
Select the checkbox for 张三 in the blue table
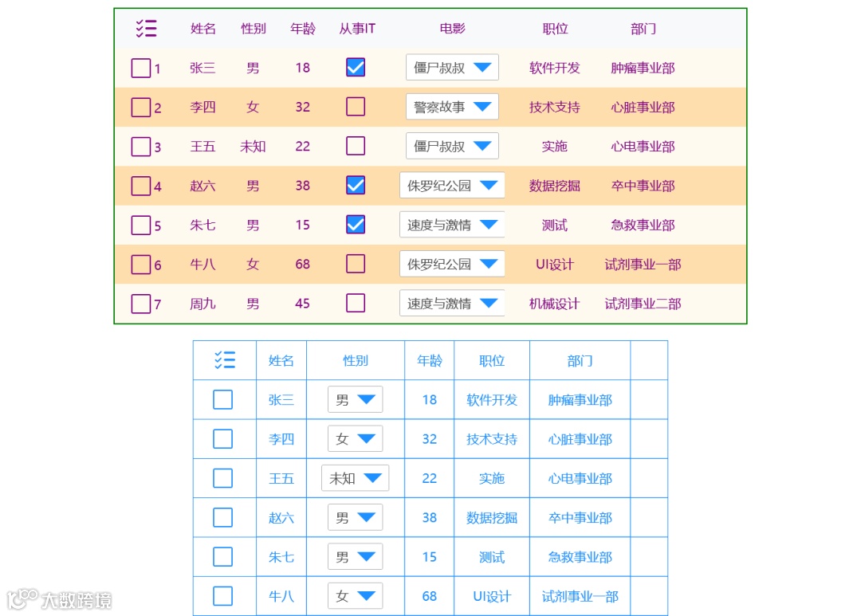pos(222,399)
